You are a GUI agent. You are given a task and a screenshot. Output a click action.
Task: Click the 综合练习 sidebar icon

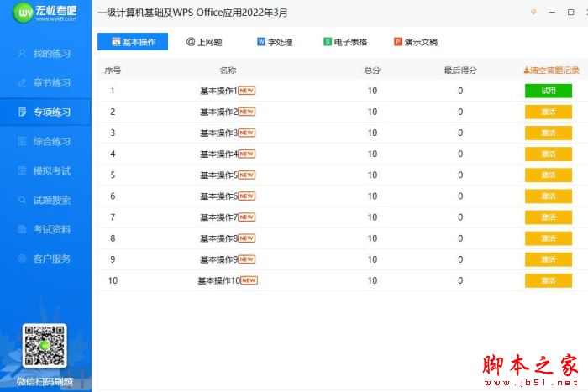click(x=22, y=141)
